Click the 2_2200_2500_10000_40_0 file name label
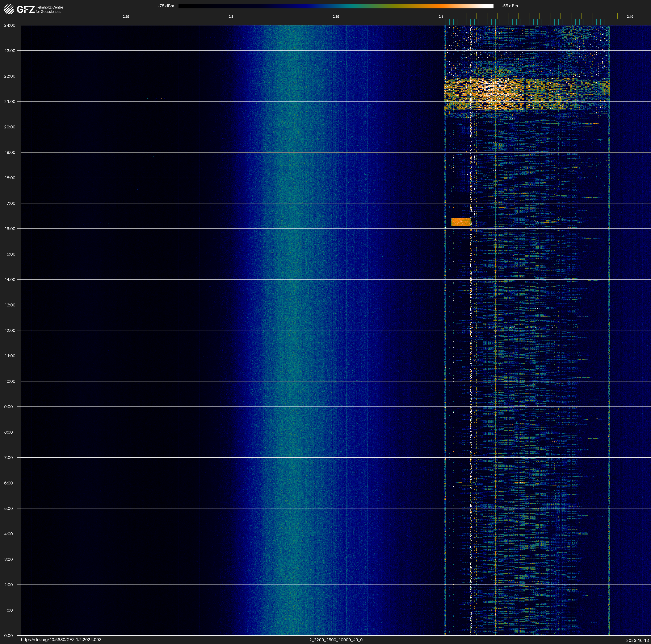The image size is (651, 644). coord(336,640)
